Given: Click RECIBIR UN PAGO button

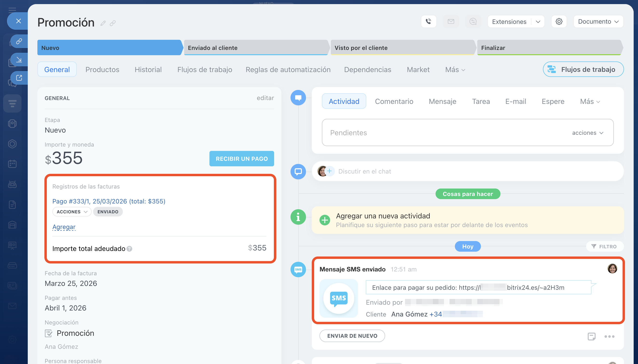Looking at the screenshot, I should pyautogui.click(x=242, y=159).
